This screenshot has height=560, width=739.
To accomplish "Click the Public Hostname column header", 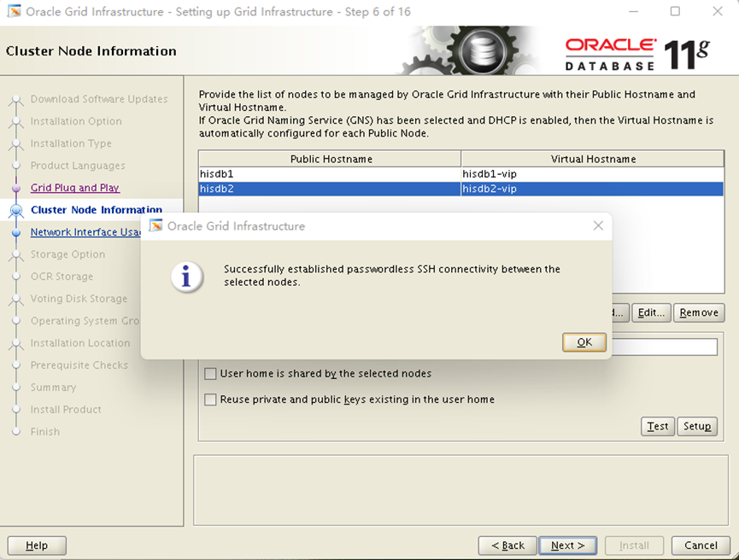I will click(x=330, y=159).
